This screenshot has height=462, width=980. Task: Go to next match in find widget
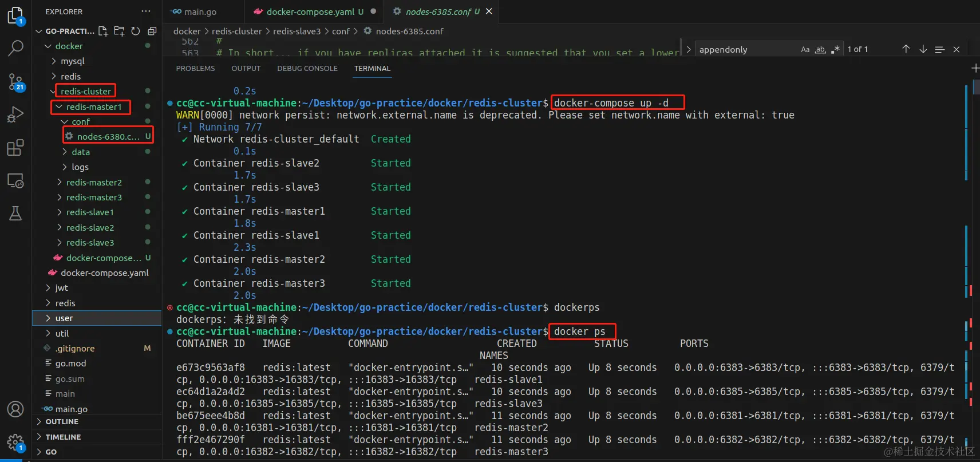pyautogui.click(x=923, y=49)
